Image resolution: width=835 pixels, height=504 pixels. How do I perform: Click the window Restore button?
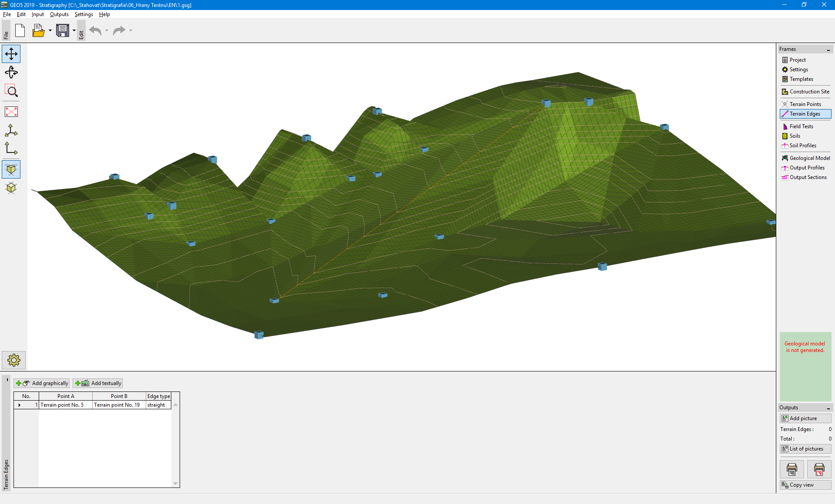click(x=804, y=5)
